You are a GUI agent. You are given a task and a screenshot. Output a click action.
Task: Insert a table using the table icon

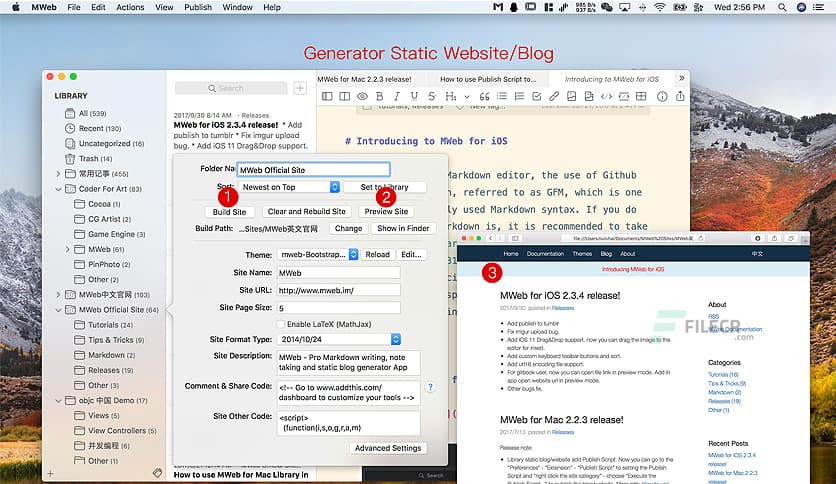click(x=641, y=96)
